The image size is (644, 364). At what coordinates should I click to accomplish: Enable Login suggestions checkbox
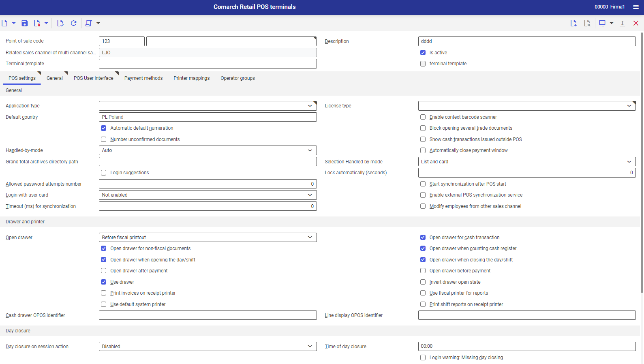pyautogui.click(x=104, y=173)
